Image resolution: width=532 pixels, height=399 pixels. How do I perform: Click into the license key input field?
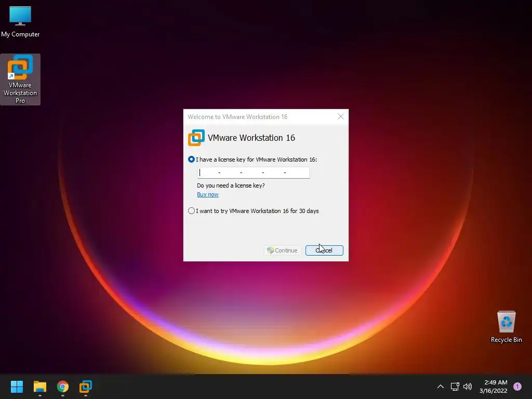[x=254, y=172]
